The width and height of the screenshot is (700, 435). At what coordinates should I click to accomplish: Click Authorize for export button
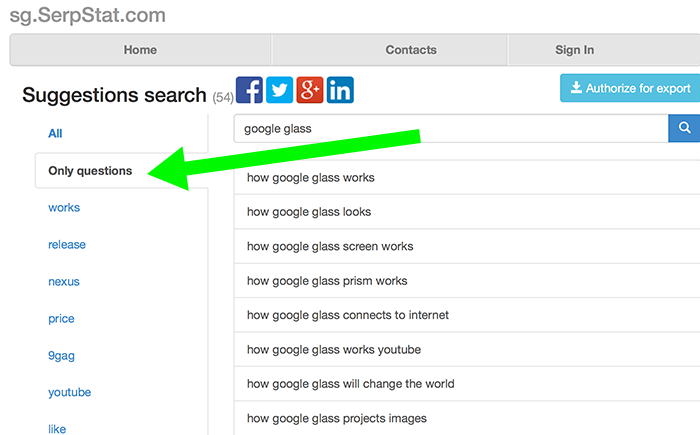tap(630, 88)
